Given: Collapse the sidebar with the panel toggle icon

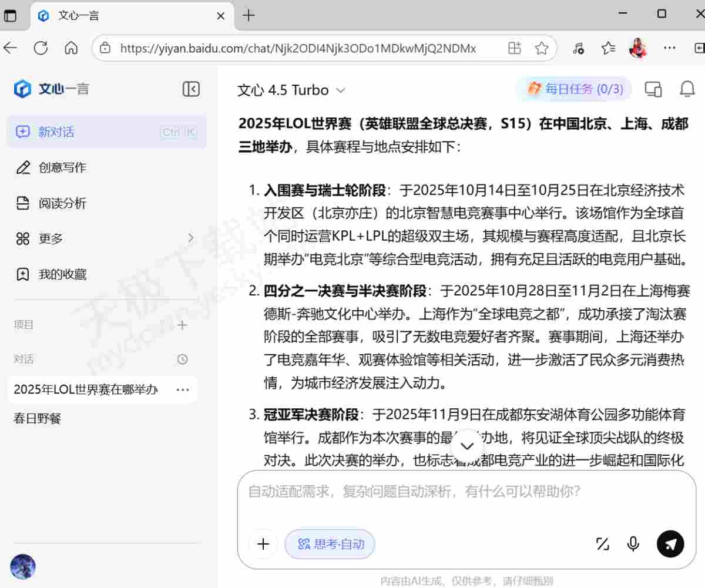Looking at the screenshot, I should click(191, 89).
